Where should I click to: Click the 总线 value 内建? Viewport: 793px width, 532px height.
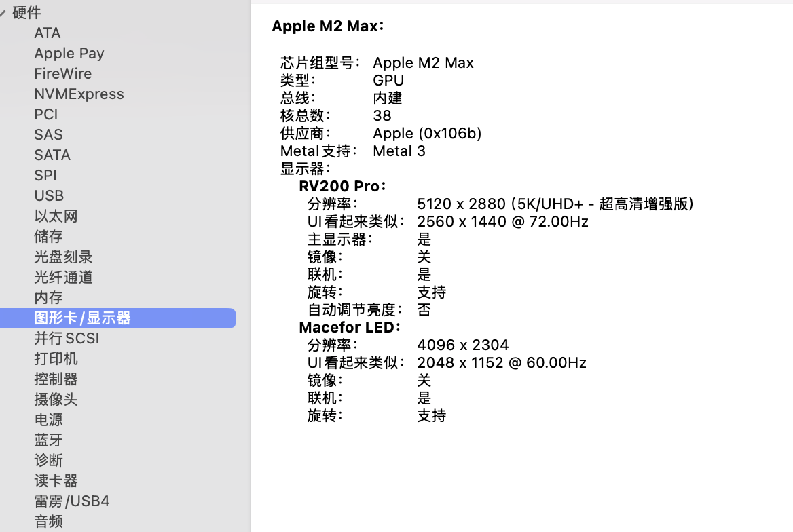click(388, 98)
